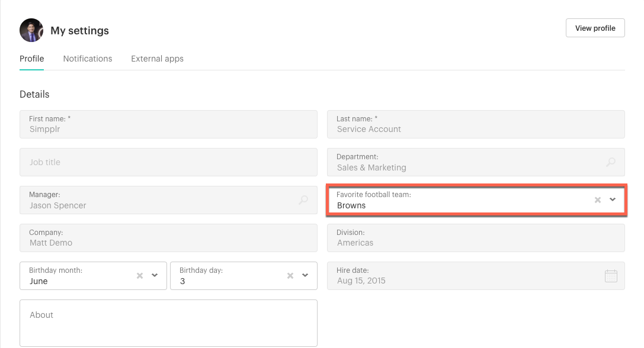Open the Department lookup search icon
Image resolution: width=644 pixels, height=348 pixels.
click(x=610, y=162)
